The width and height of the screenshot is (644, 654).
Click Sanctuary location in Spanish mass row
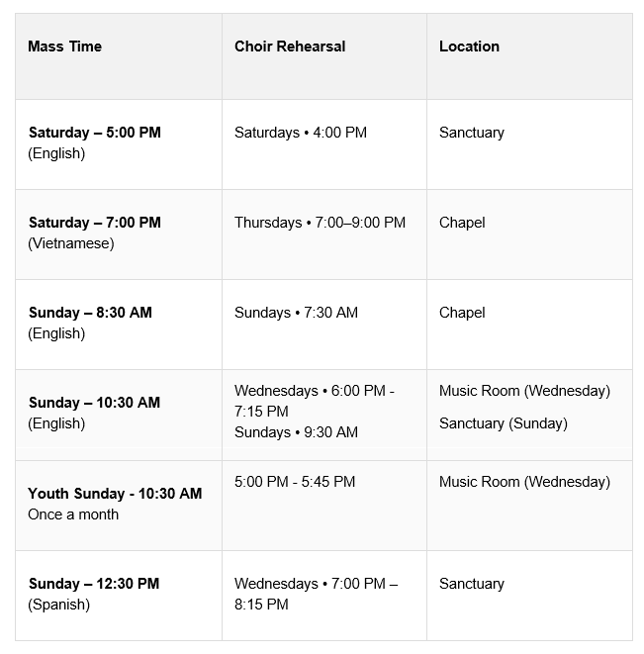pyautogui.click(x=472, y=584)
